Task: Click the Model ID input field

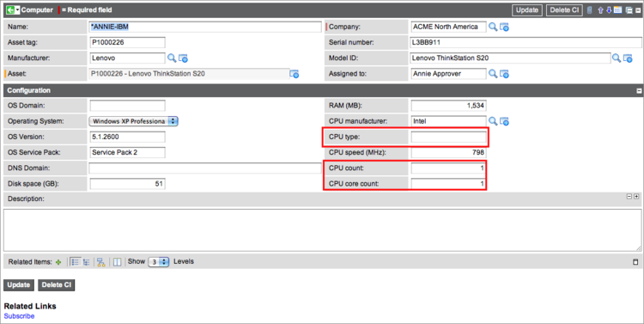Action: click(511, 58)
